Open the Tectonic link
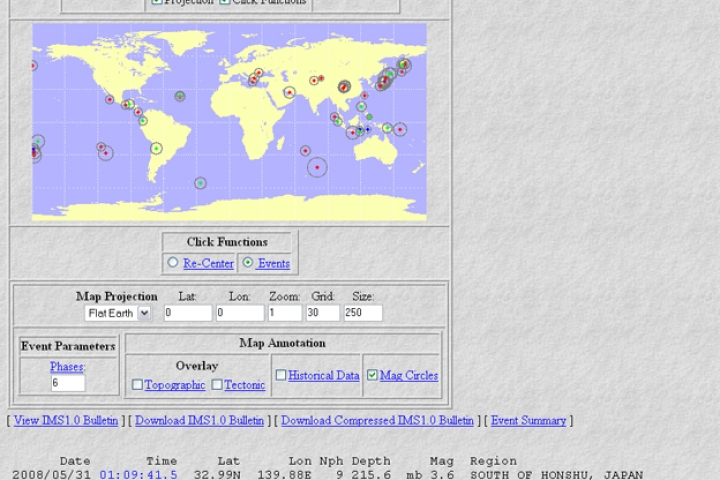This screenshot has width=720, height=480. pos(244,385)
